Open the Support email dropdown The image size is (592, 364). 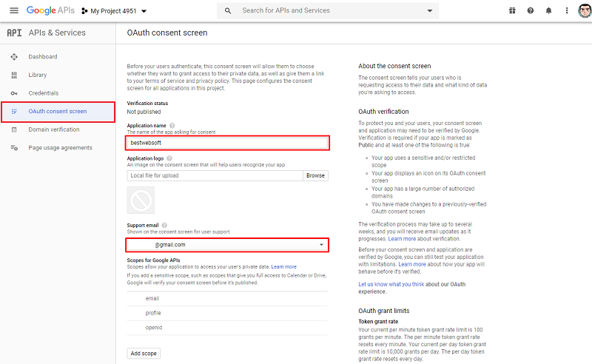(x=227, y=245)
